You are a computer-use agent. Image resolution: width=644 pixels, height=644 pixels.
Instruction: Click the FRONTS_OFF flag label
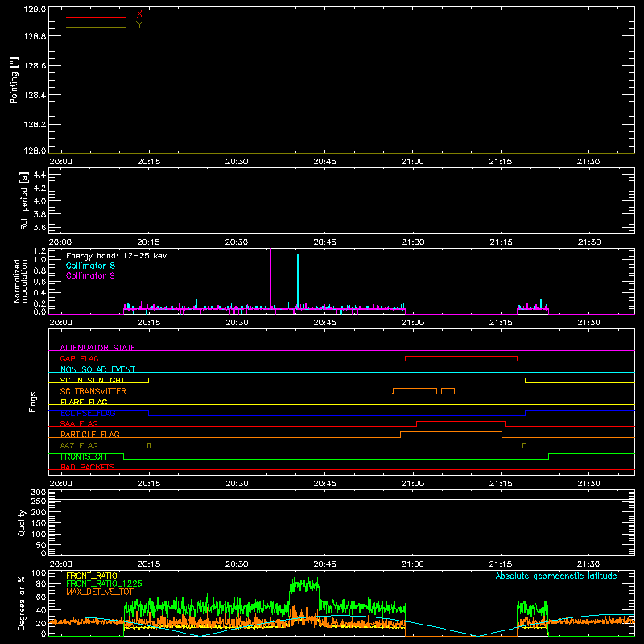tap(85, 456)
